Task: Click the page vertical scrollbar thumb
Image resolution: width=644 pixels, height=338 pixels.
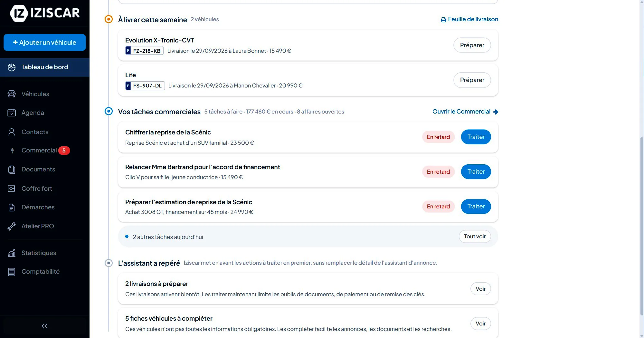Action: [642, 226]
